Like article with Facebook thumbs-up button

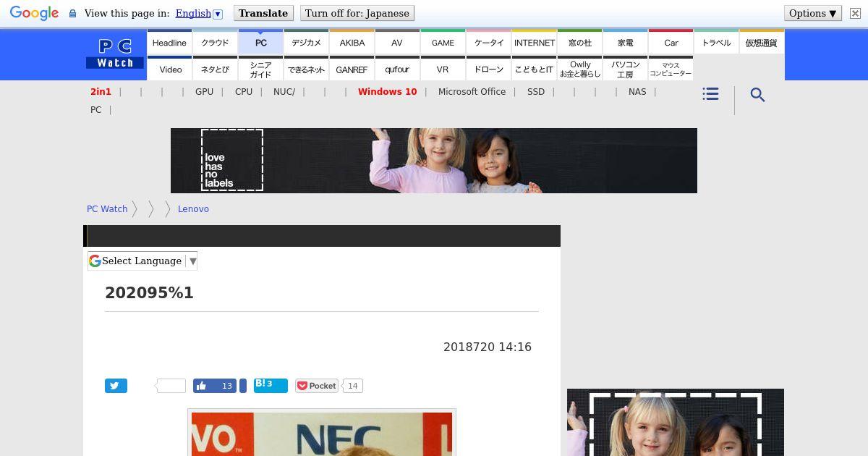click(x=215, y=386)
